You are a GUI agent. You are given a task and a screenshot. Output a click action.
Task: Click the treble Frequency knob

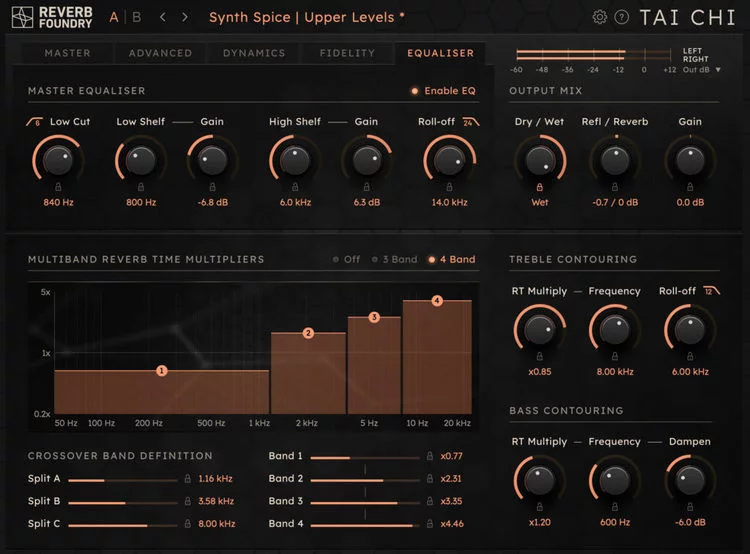pyautogui.click(x=615, y=330)
